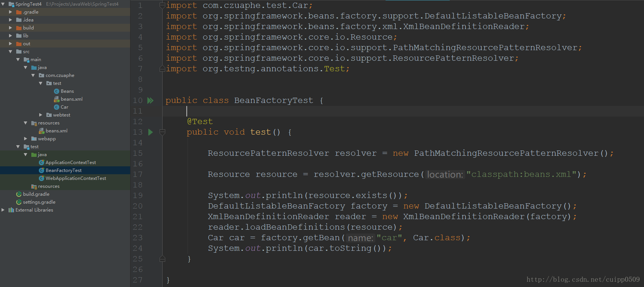This screenshot has width=644, height=287.
Task: Click the settings.gradle file icon
Action: (x=19, y=202)
